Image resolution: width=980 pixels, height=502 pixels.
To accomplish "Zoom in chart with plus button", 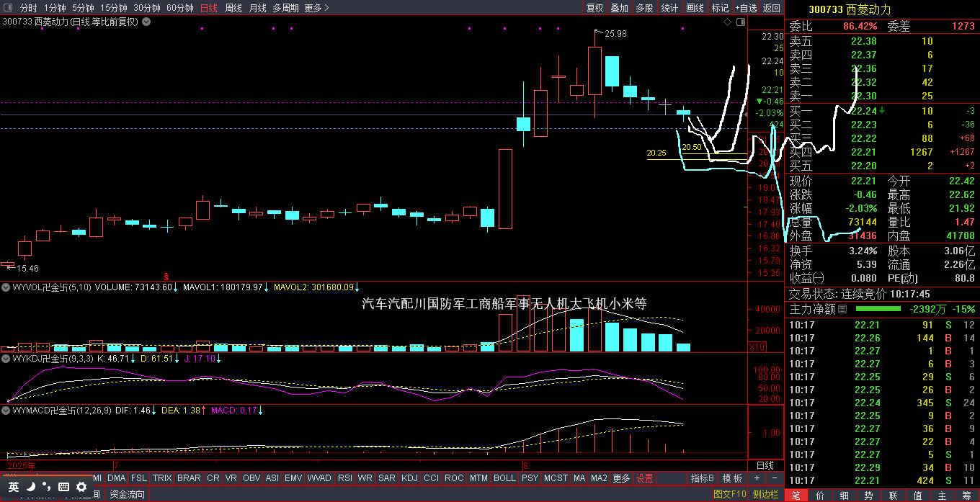I will (x=757, y=478).
